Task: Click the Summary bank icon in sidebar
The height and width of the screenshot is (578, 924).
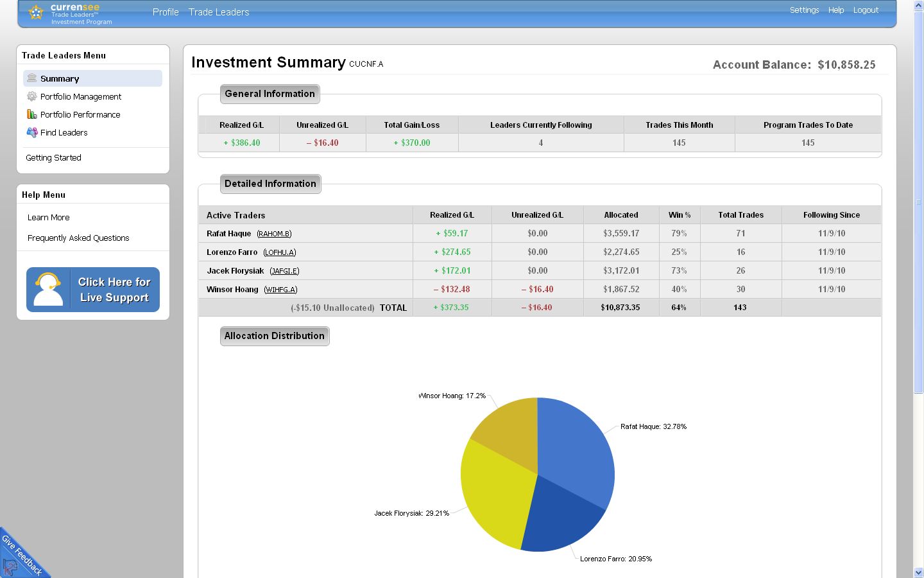Action: 31,78
